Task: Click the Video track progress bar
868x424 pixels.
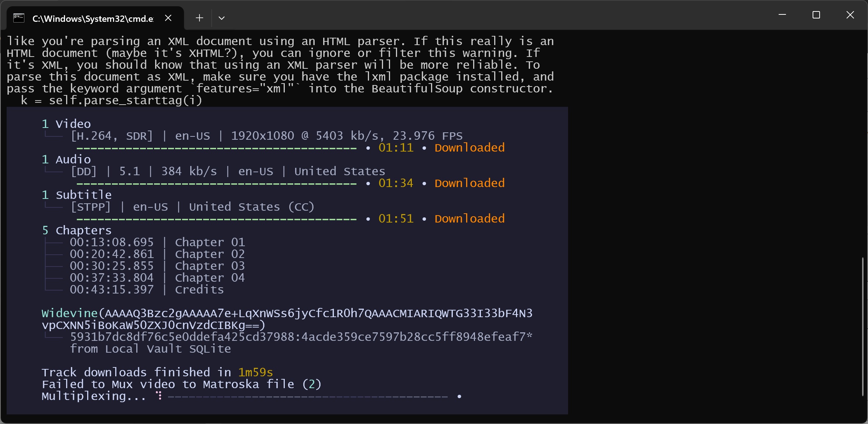Action: 216,149
